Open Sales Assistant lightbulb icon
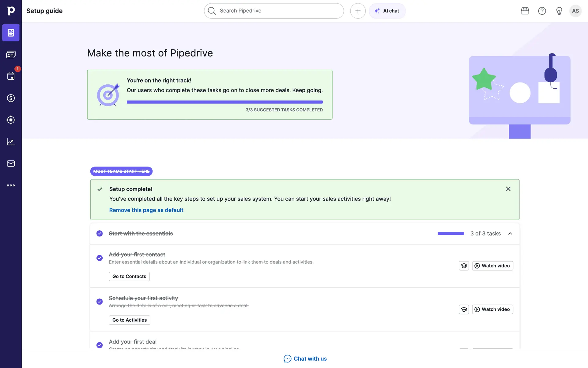Screen dimensions: 588x368 click(559, 11)
